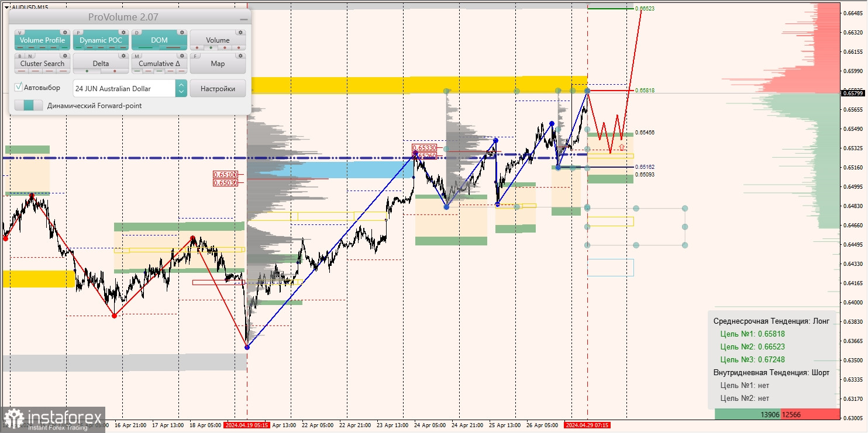Image resolution: width=868 pixels, height=433 pixels.
Task: Click the 0.63005 price scale label
Action: coord(854,418)
